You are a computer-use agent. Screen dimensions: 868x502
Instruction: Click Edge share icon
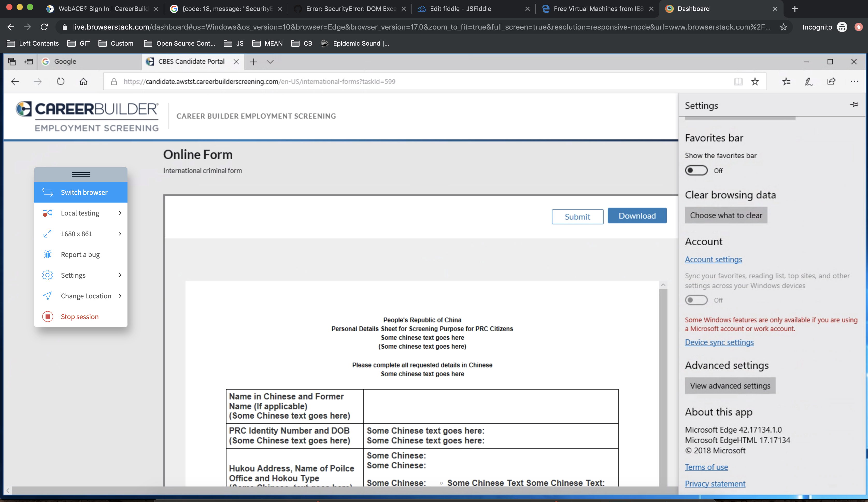coord(831,82)
